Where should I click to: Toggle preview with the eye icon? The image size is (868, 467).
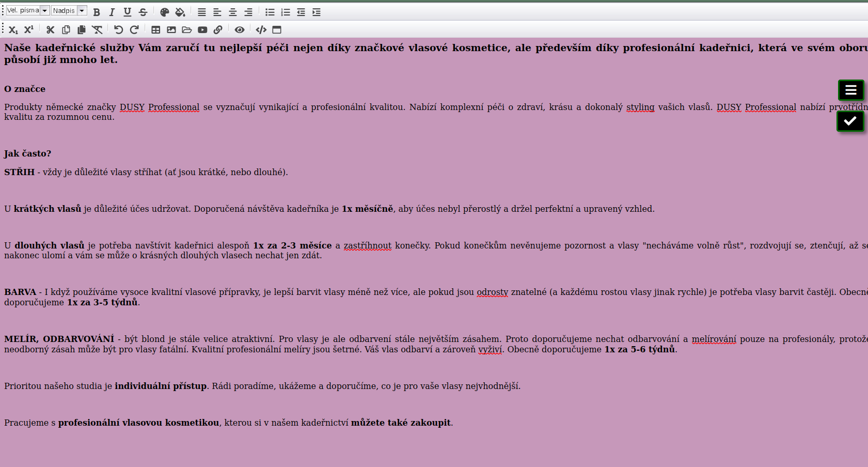(x=240, y=30)
